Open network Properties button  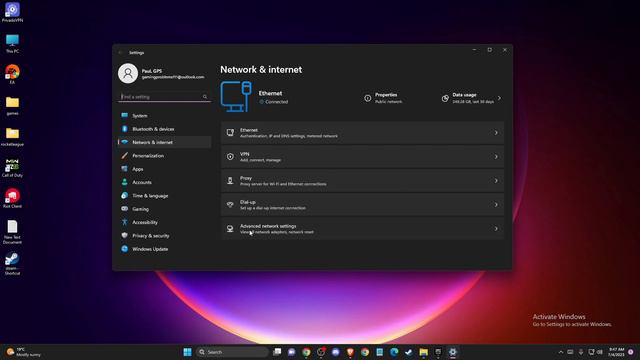tap(384, 98)
